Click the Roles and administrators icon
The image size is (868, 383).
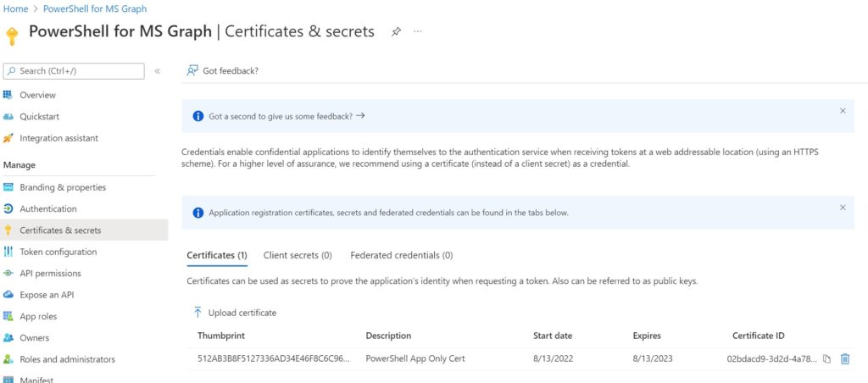(x=8, y=359)
